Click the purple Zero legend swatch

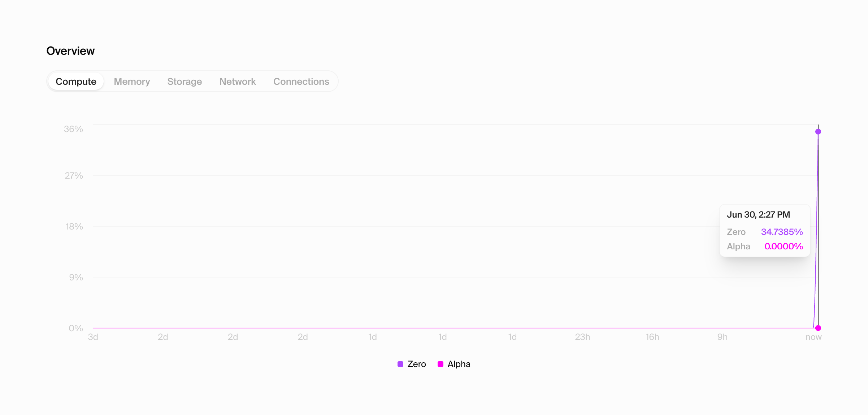coord(400,364)
